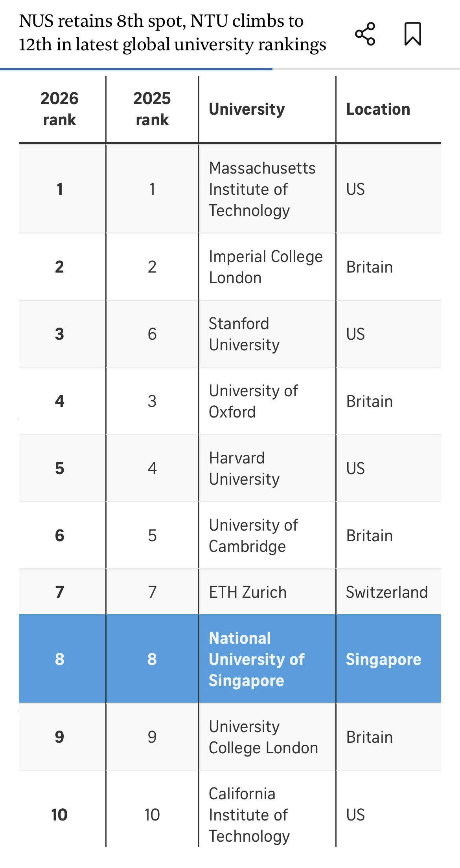Tap the article headline about NUS ranking
460x868 pixels.
[173, 33]
